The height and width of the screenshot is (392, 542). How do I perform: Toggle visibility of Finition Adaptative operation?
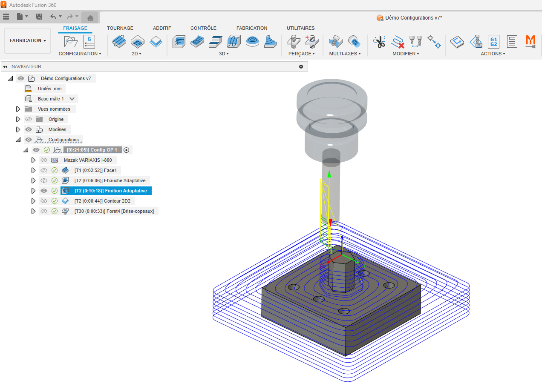coord(43,191)
